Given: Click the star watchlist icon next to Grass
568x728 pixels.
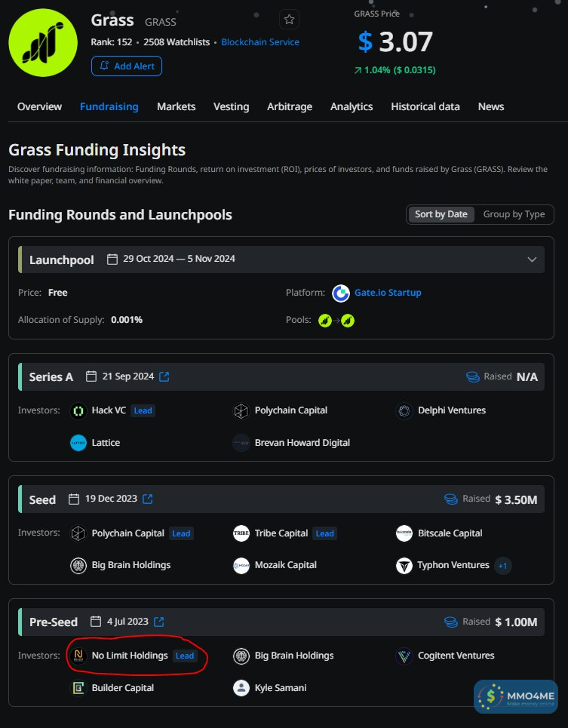Looking at the screenshot, I should (x=289, y=20).
